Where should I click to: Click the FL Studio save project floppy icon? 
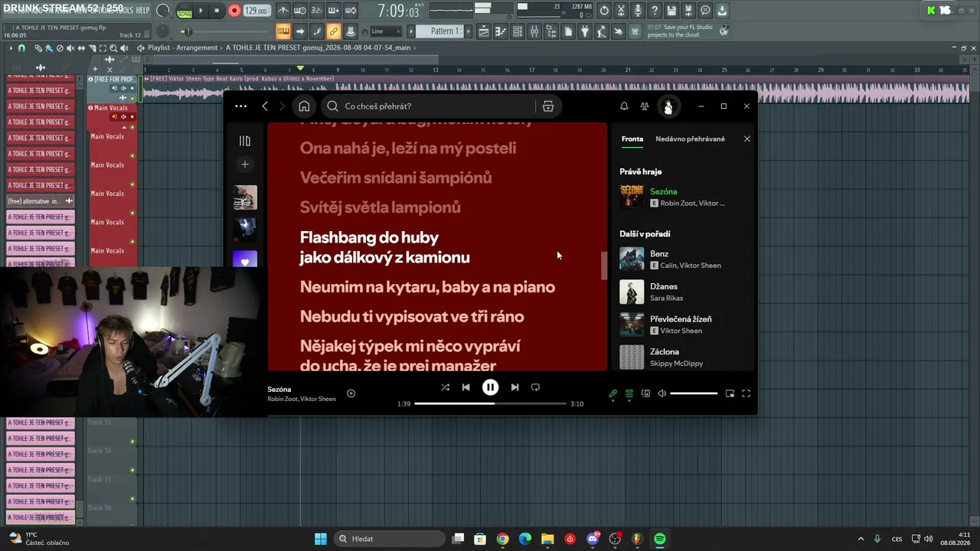pos(671,11)
